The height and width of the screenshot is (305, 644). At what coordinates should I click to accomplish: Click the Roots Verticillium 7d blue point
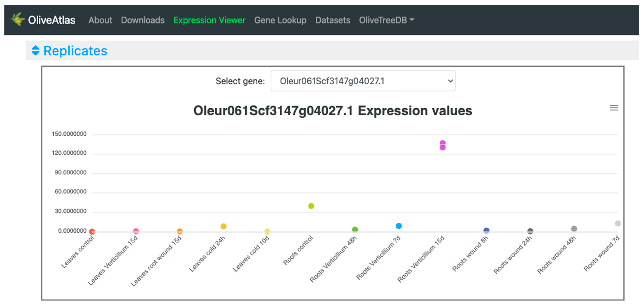pos(399,226)
